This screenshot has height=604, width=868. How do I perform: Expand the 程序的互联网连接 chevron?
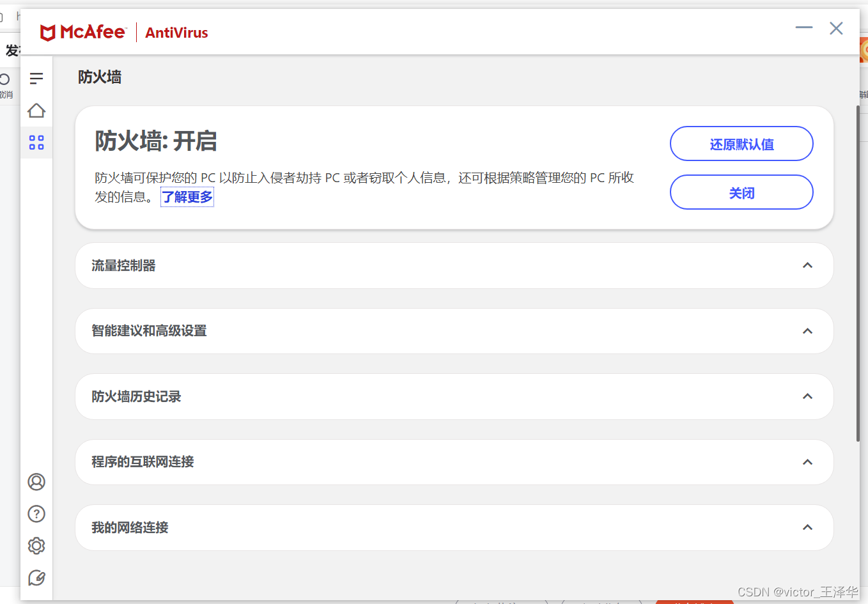click(x=807, y=462)
